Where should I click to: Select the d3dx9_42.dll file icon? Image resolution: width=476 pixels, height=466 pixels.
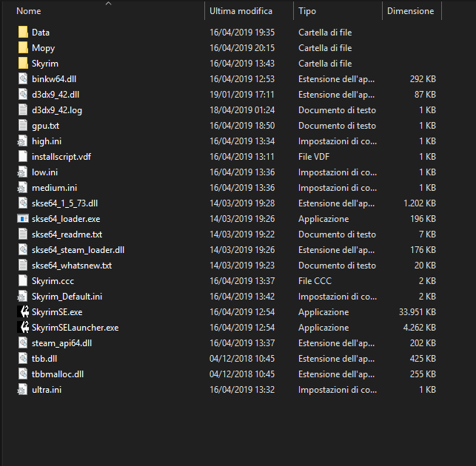(23, 95)
